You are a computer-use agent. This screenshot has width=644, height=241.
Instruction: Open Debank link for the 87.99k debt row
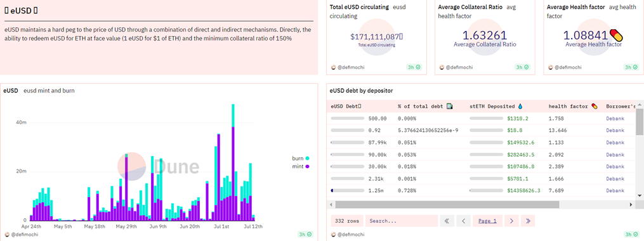click(x=615, y=143)
